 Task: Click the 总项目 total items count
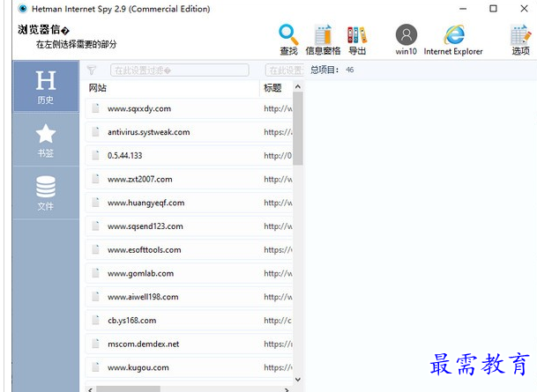coord(332,70)
